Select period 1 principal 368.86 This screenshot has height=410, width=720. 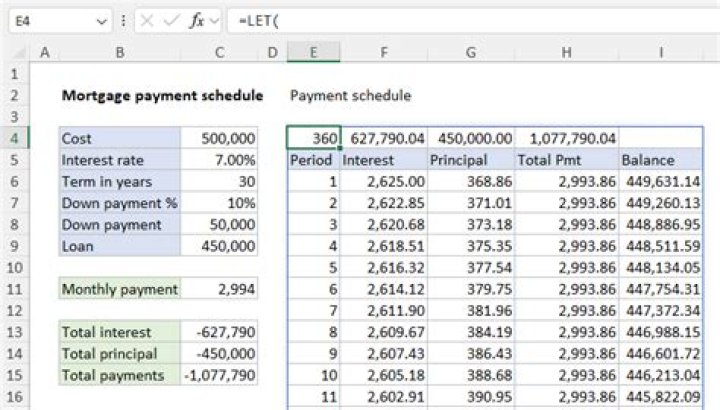tap(471, 181)
